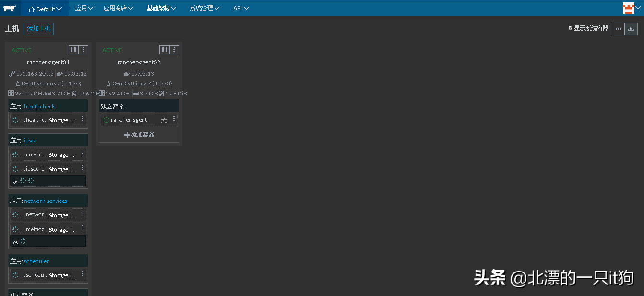Open rancher-agent02 host actions menu
Screen dimensions: 644x296
tap(174, 49)
